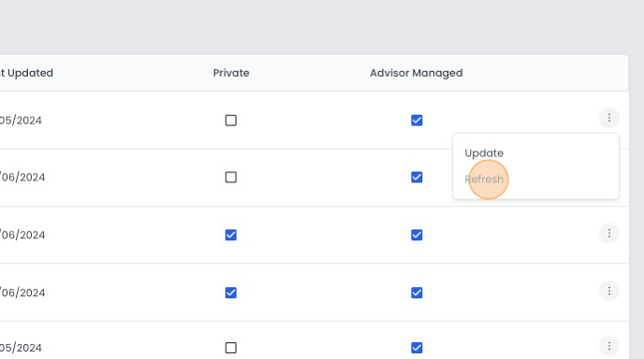Select the 05/2024 date in the fifth row
The image size is (644, 359).
click(21, 348)
